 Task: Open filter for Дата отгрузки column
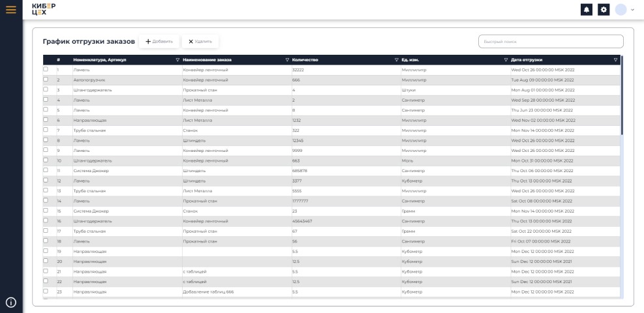click(615, 60)
